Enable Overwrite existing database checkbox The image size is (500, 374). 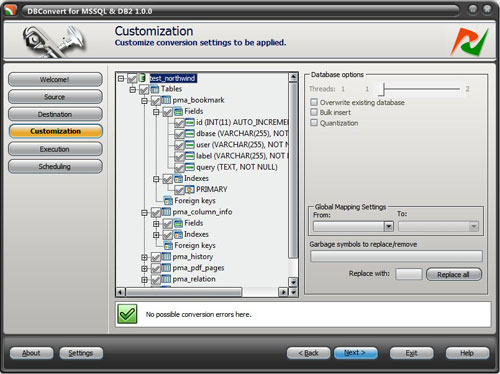(314, 102)
